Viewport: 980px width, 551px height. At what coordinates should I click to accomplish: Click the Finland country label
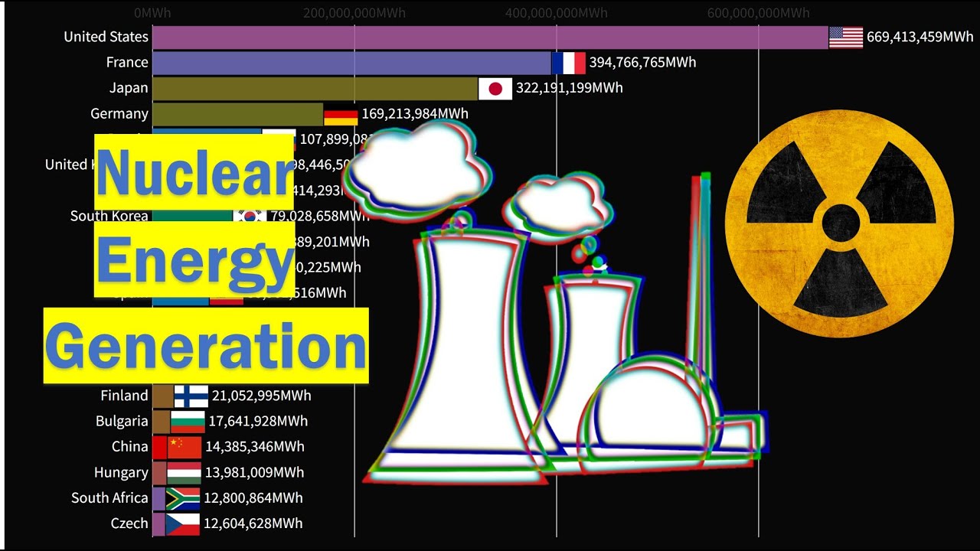tap(124, 396)
